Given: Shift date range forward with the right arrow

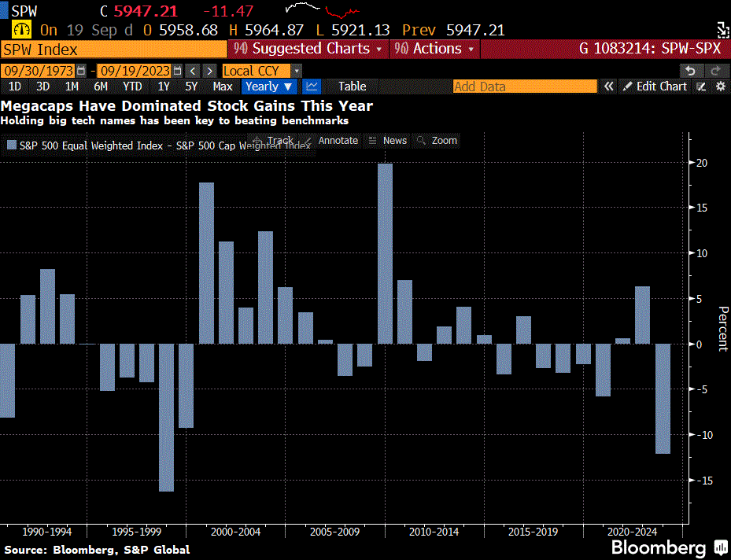Looking at the screenshot, I should [210, 71].
